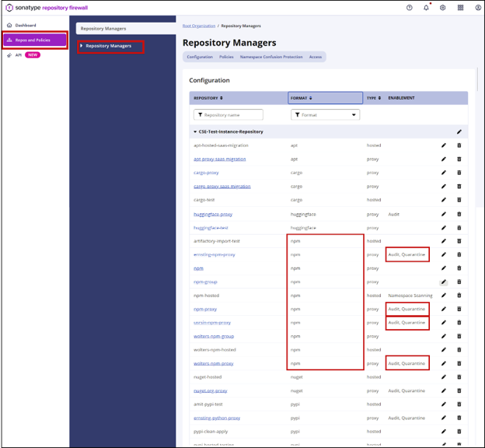The image size is (485, 448).
Task: Edit the cargo-proxy repository via pencil icon
Action: (x=444, y=173)
